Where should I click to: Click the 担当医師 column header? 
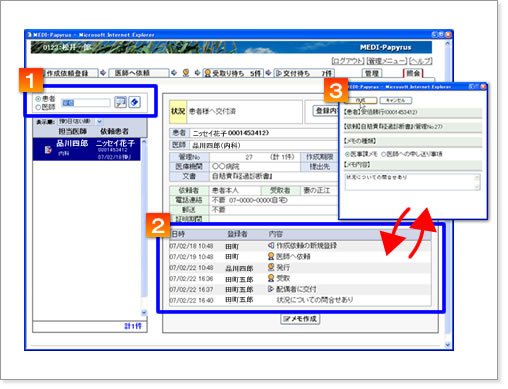72,131
